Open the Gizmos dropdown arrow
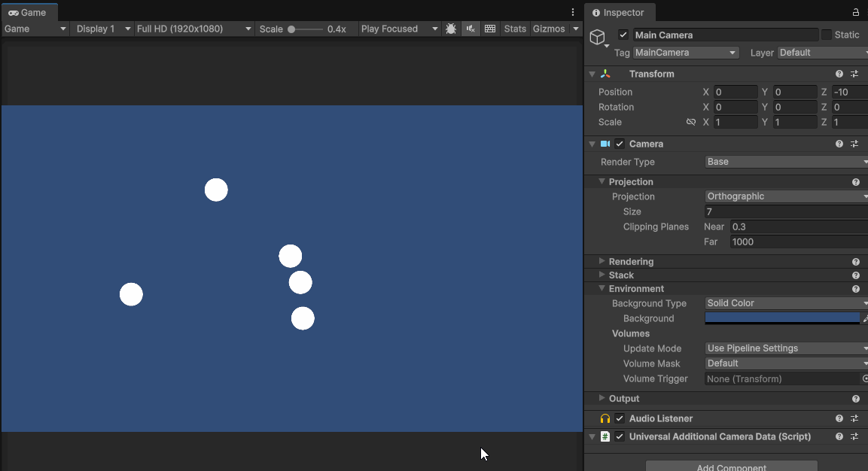The height and width of the screenshot is (471, 868). point(576,29)
